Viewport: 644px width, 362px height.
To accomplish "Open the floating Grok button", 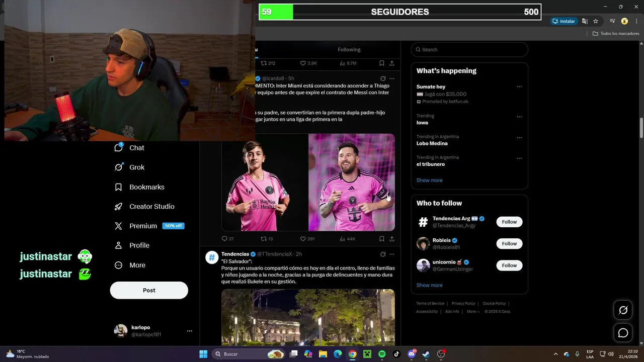I will point(623,310).
